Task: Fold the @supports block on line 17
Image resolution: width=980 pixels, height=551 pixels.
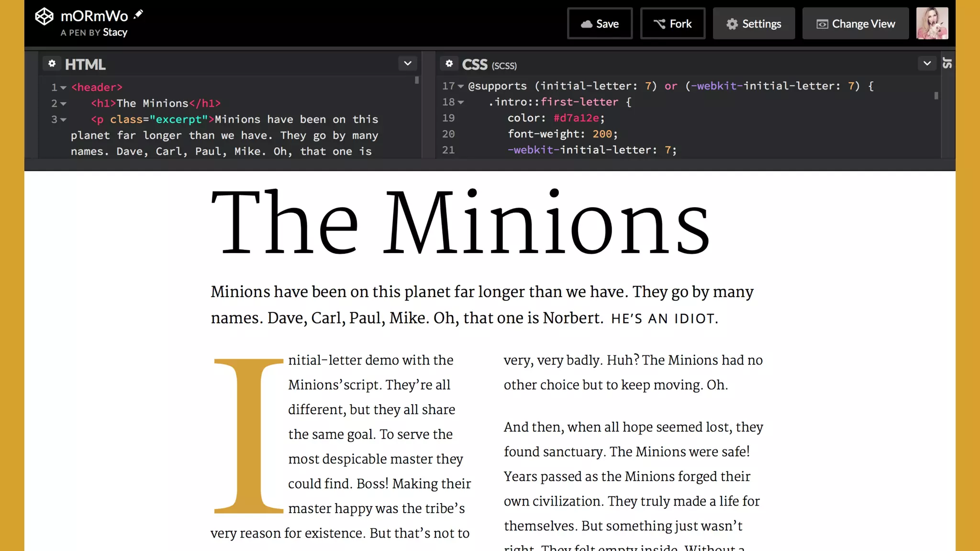Action: click(x=461, y=87)
